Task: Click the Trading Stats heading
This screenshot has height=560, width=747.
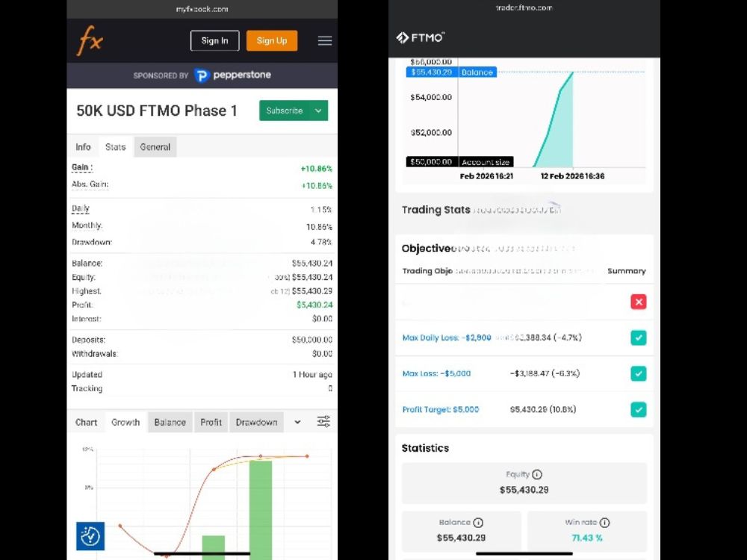Action: click(436, 210)
